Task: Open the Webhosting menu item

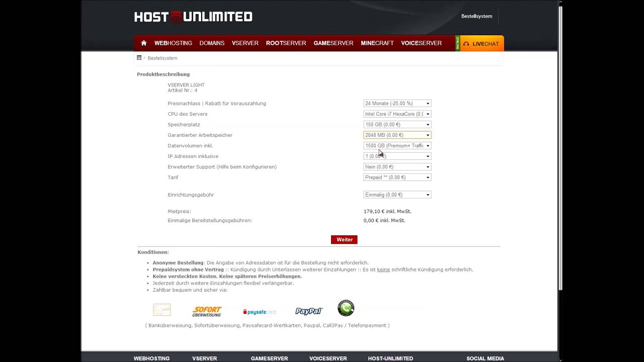Action: [173, 43]
